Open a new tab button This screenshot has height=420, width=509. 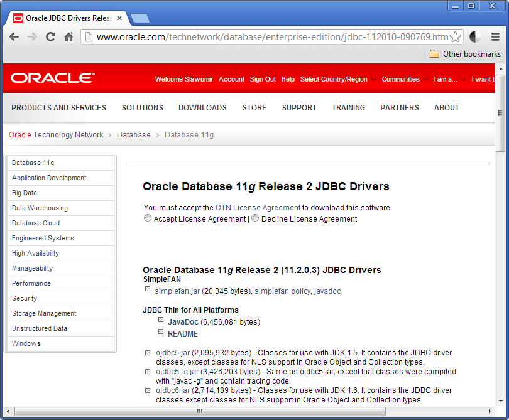140,18
